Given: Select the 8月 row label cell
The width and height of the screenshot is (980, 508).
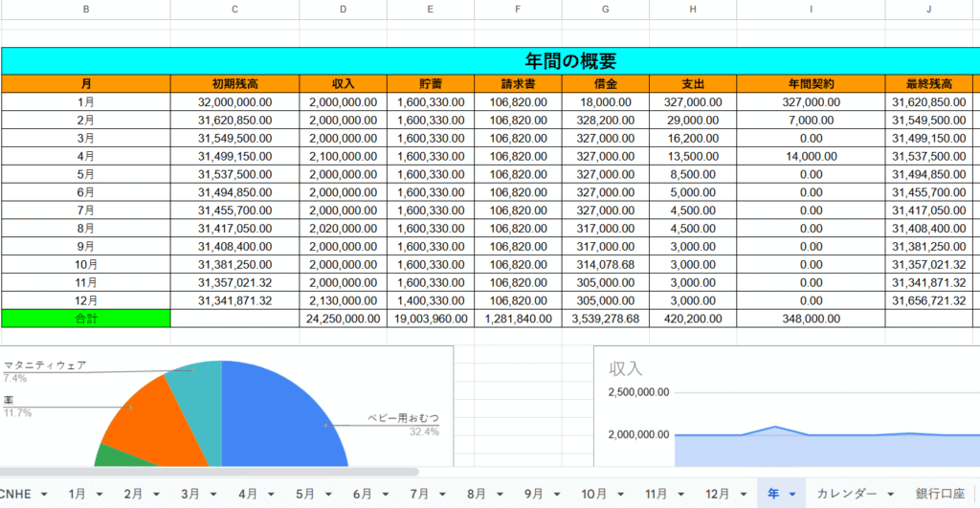Looking at the screenshot, I should click(x=86, y=229).
